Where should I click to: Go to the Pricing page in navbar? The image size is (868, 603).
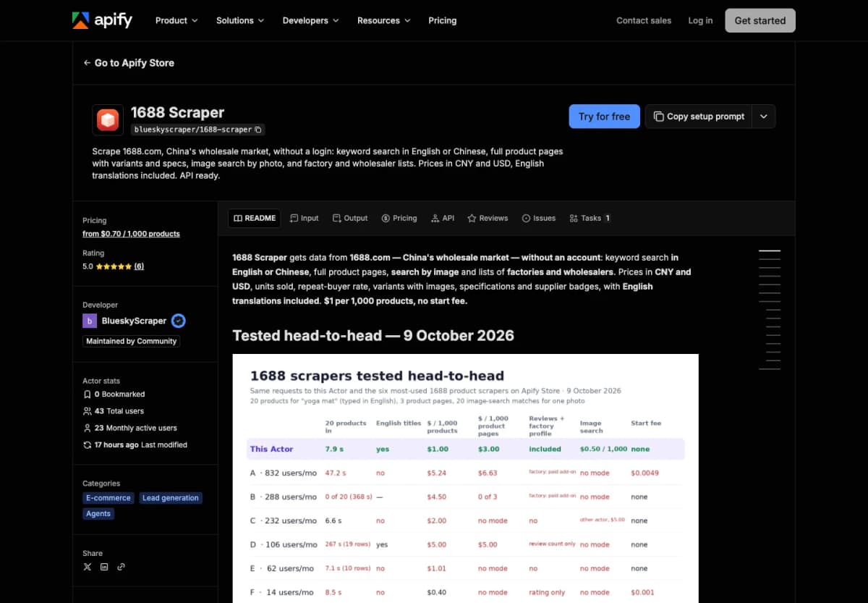(x=443, y=20)
